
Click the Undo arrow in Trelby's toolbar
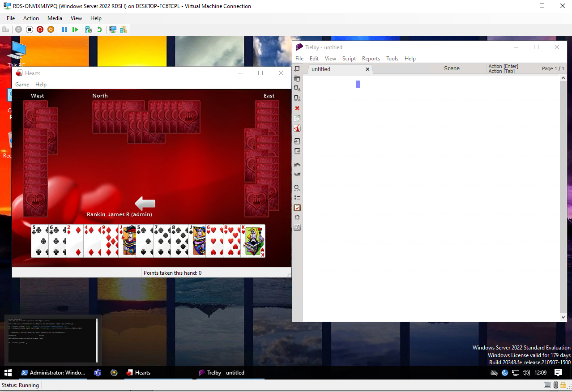(x=297, y=165)
